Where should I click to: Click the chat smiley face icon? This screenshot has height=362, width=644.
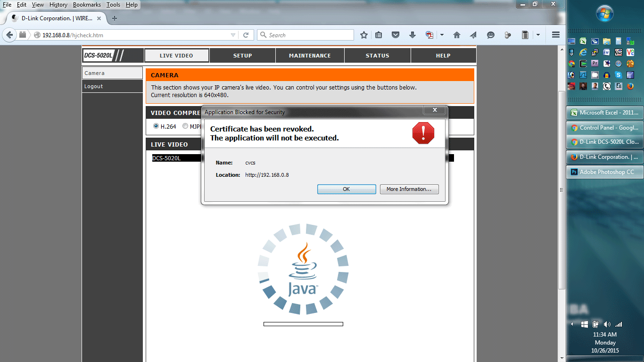pos(490,35)
